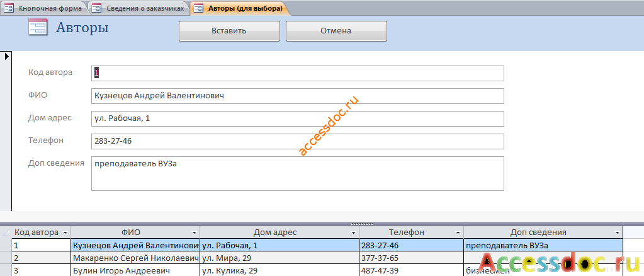Click the ФИО field with Кузнецов Андрей Валентинович
Image resolution: width=644 pixels, height=276 pixels.
tap(297, 96)
